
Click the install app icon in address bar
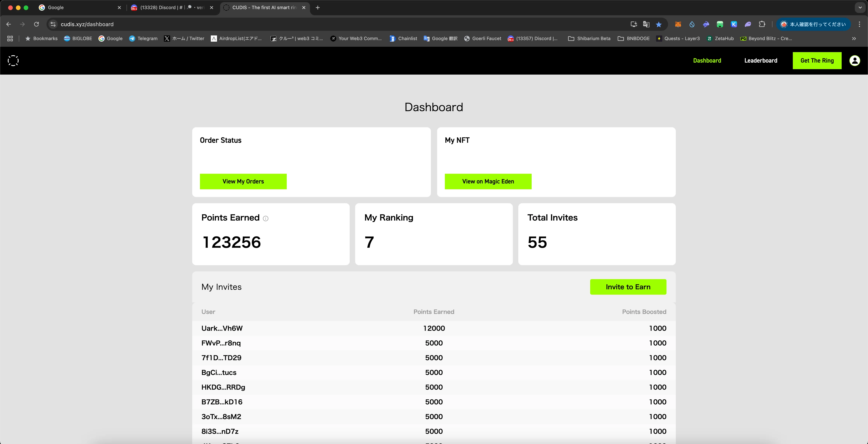[x=634, y=24]
